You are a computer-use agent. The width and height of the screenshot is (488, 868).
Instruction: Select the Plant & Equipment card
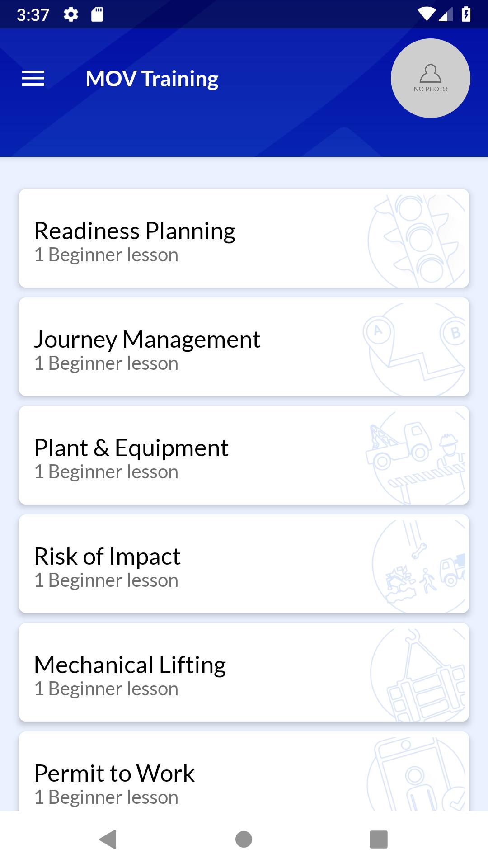coord(244,455)
